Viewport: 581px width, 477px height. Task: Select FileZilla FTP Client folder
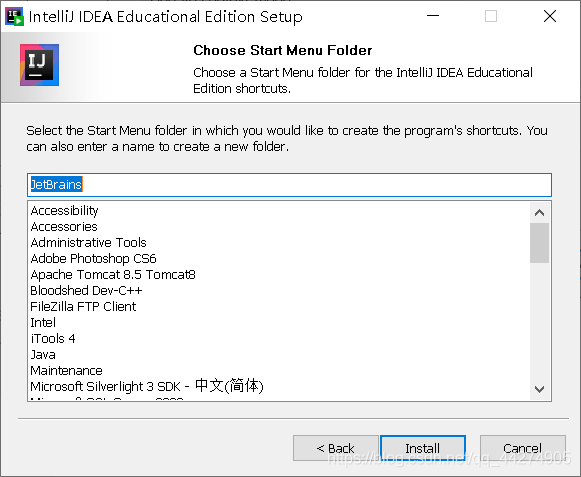click(x=83, y=307)
